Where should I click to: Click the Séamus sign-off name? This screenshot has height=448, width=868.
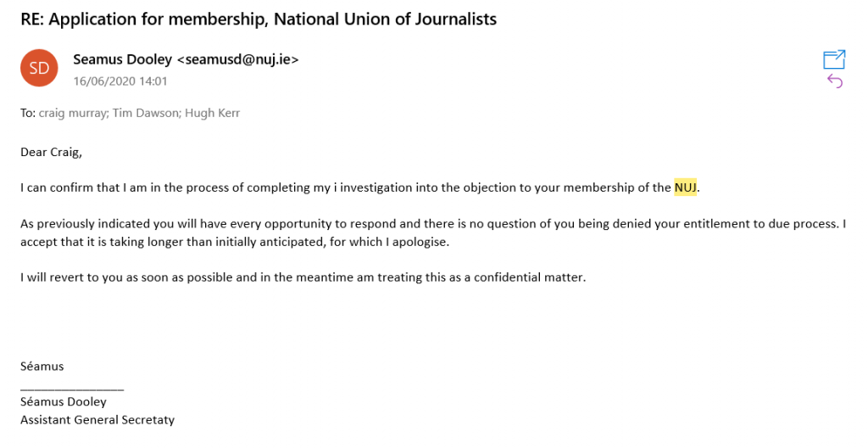click(x=42, y=367)
